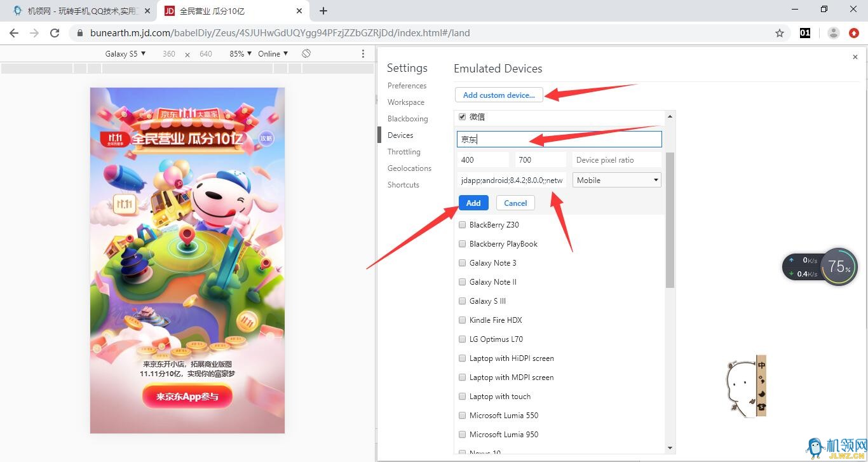Image resolution: width=868 pixels, height=462 pixels.
Task: Check Microsoft Lumia 950 device
Action: [462, 435]
